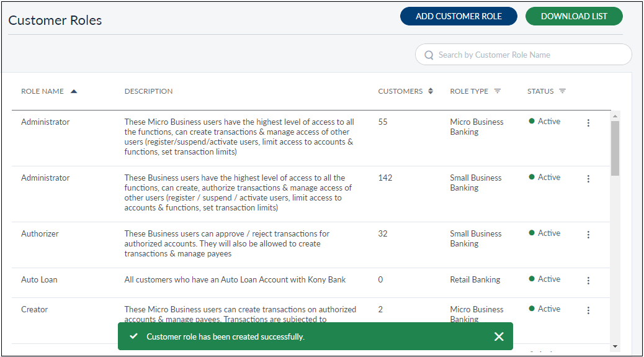Sort by Role Name using the arrow icon

click(74, 91)
